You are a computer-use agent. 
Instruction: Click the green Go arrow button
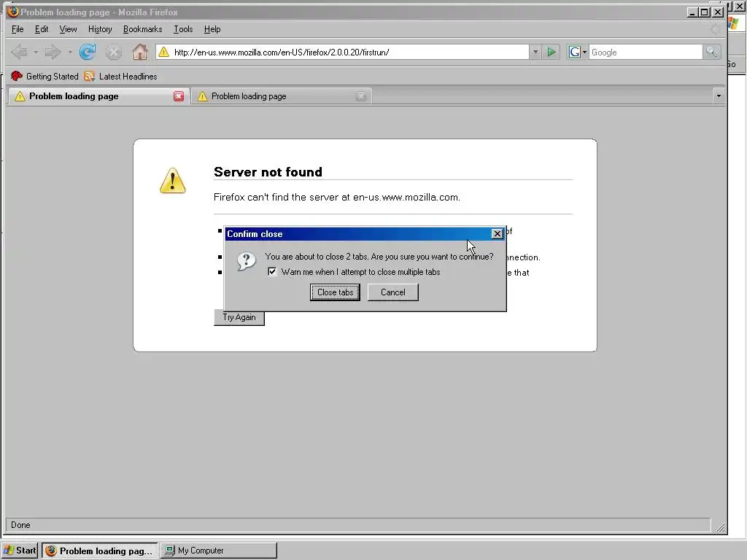pyautogui.click(x=551, y=52)
